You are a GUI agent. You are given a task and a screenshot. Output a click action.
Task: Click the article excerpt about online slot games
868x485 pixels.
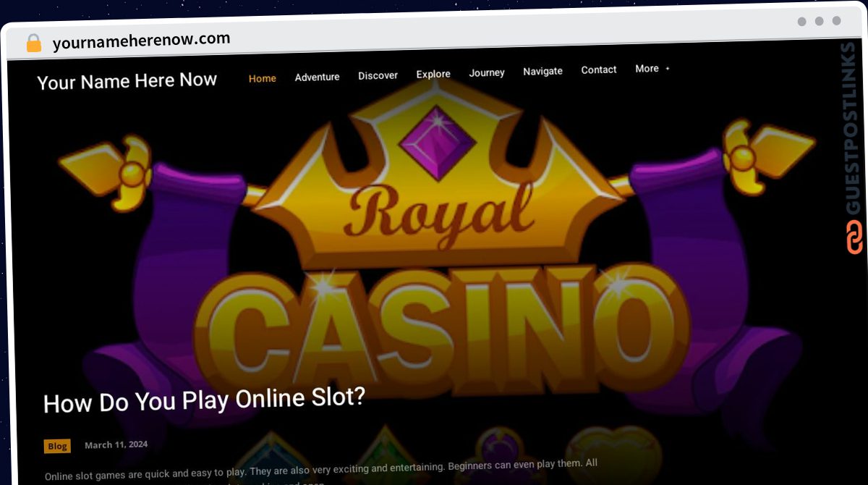tap(321, 471)
